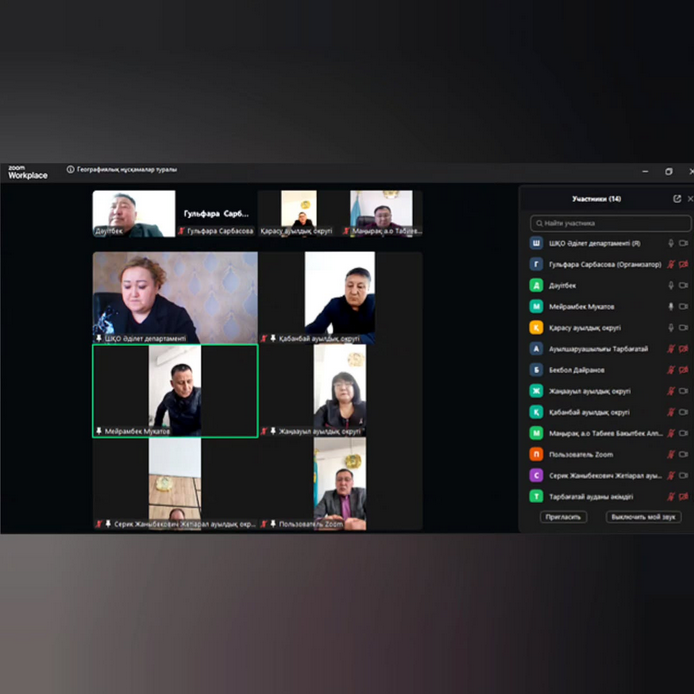Pop out the participants panel
This screenshot has height=694, width=694.
click(677, 199)
